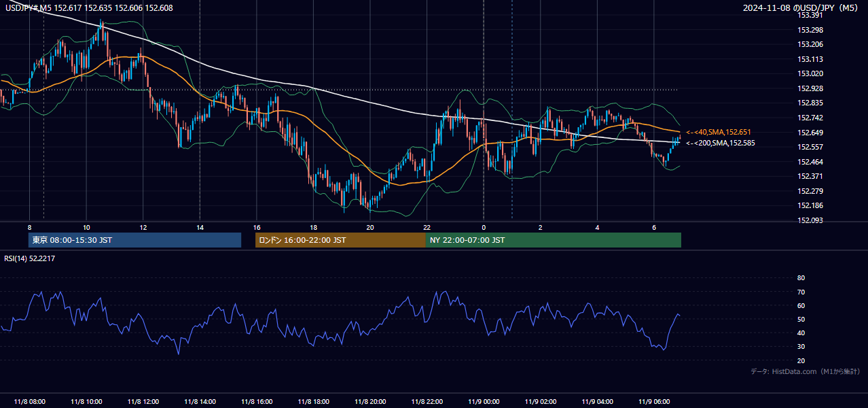The image size is (868, 408).
Task: Click the 11/9 04:00 date label
Action: tap(597, 402)
